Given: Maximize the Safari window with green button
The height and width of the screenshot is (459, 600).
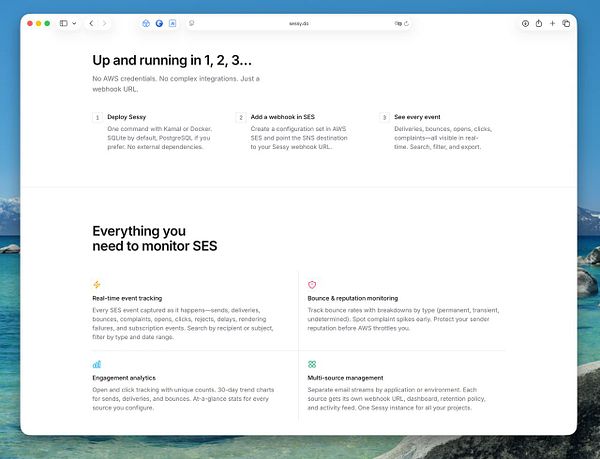Looking at the screenshot, I should coord(47,23).
